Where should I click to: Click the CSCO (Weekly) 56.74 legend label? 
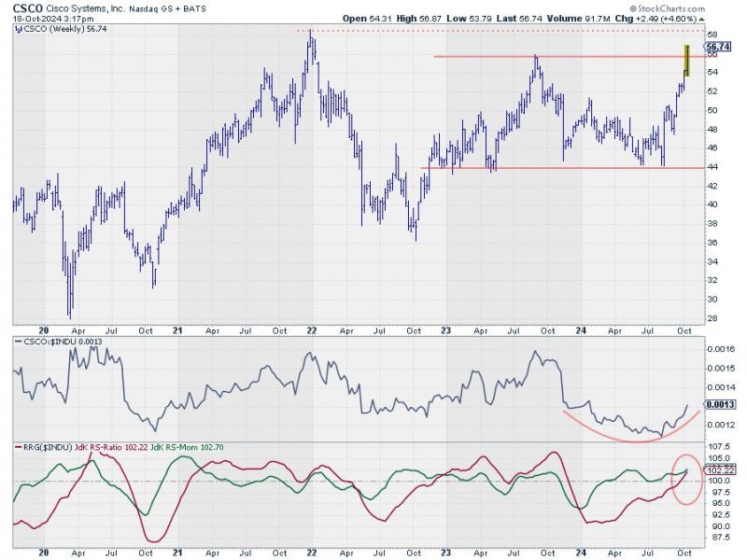[x=64, y=29]
